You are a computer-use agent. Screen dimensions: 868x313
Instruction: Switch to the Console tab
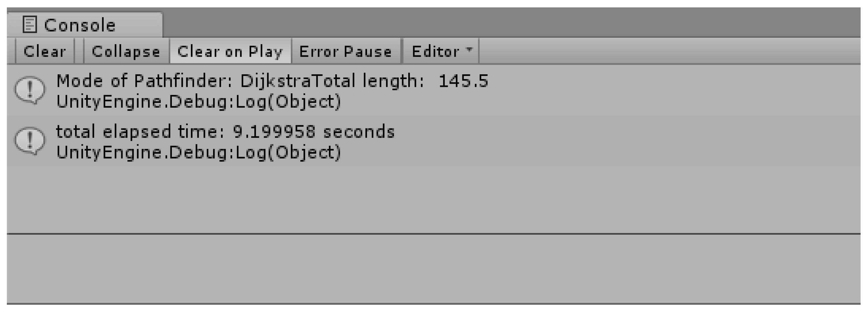(x=80, y=25)
